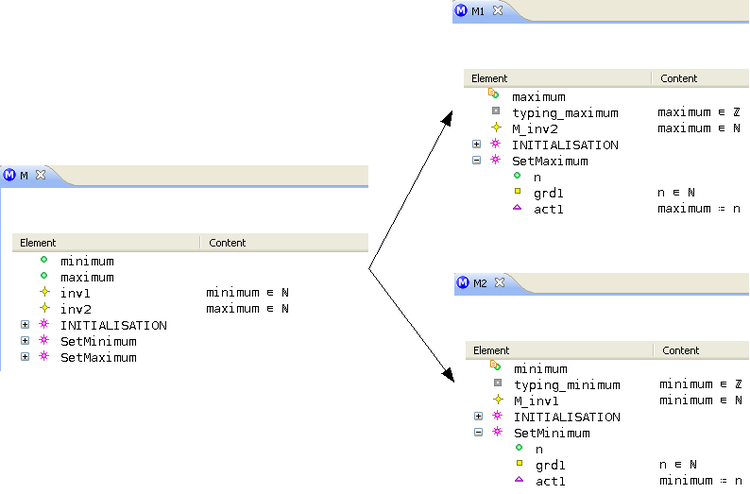Image resolution: width=750 pixels, height=494 pixels.
Task: Select M_inv2 row in M1 panel
Action: [x=607, y=129]
